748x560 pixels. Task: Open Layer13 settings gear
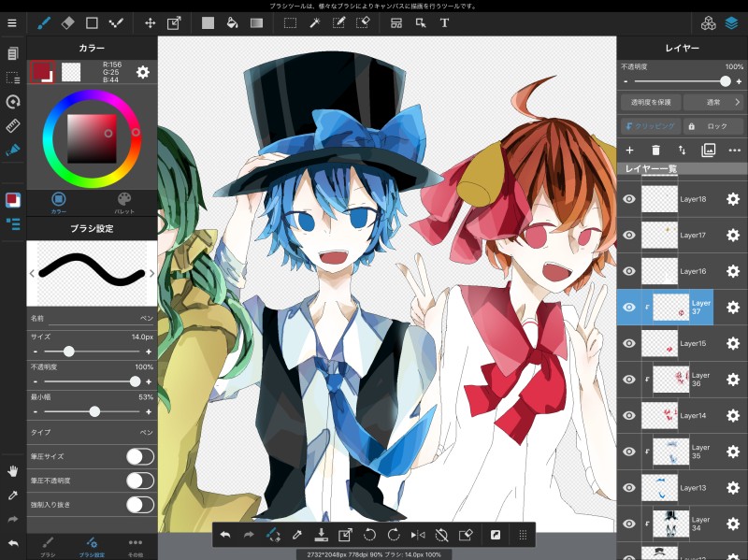point(733,487)
